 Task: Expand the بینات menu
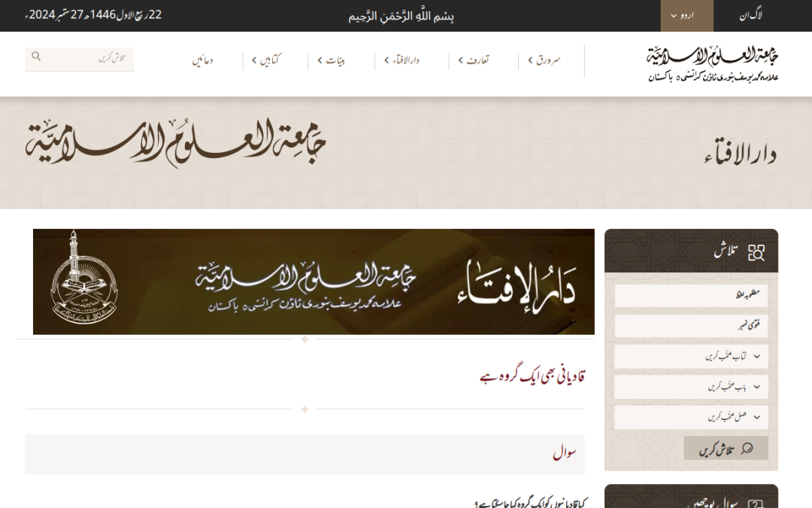(x=332, y=60)
